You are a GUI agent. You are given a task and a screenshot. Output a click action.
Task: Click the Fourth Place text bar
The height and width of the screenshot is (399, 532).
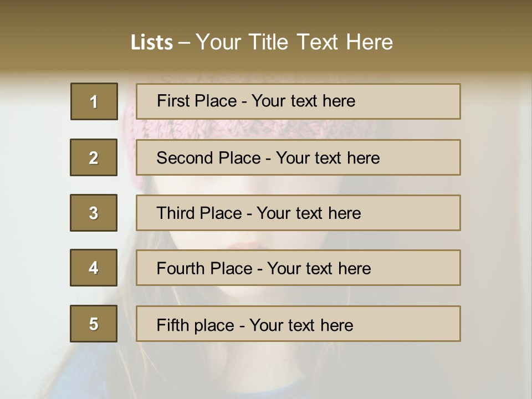tap(298, 268)
